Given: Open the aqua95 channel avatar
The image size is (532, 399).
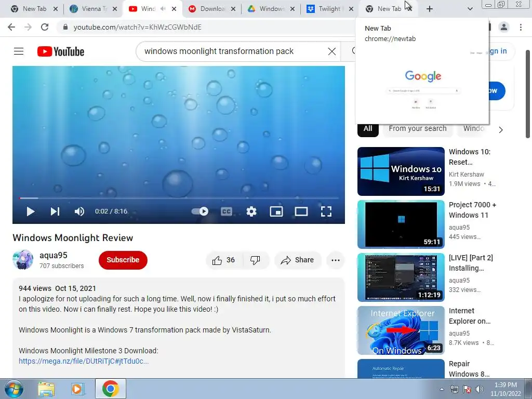Looking at the screenshot, I should coord(23,260).
